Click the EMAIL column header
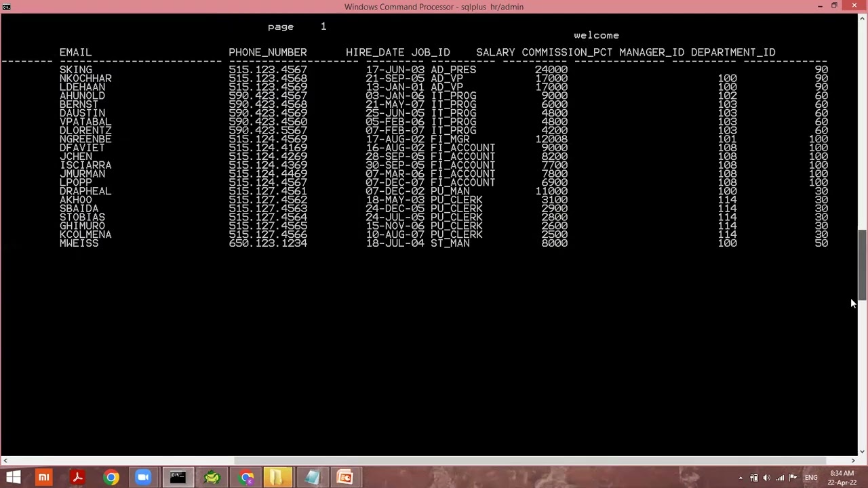The width and height of the screenshot is (868, 488). tap(75, 52)
